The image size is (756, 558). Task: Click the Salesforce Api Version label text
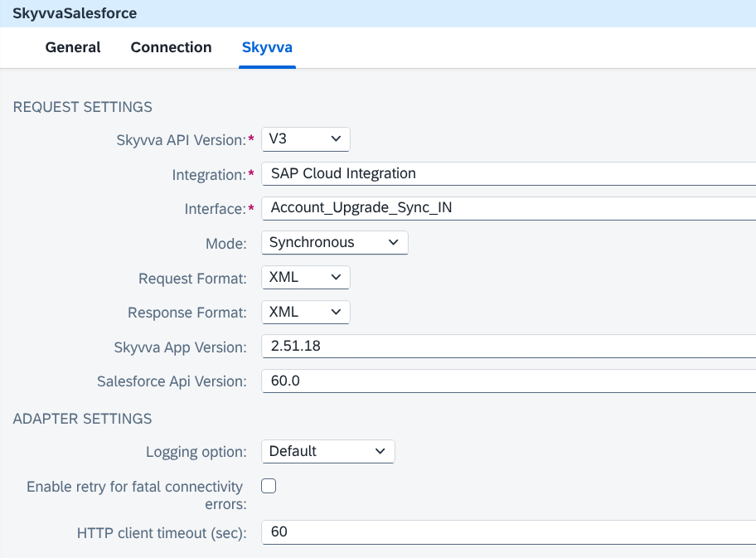pyautogui.click(x=172, y=381)
